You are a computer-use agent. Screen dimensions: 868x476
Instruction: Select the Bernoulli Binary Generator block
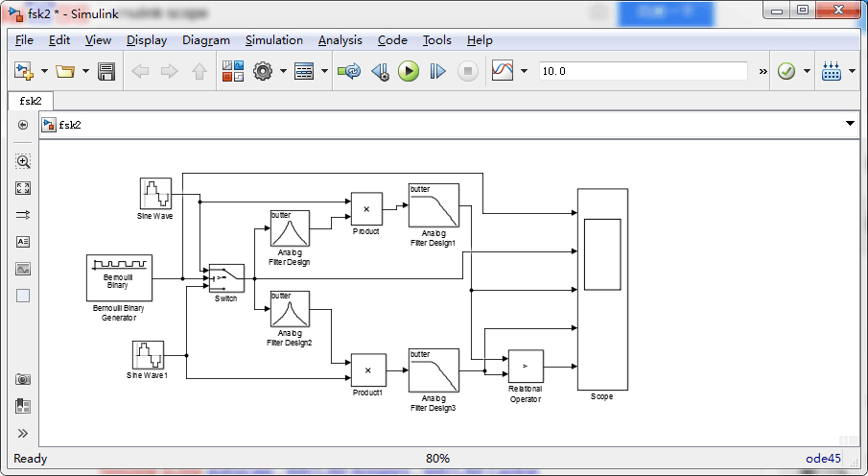[119, 277]
